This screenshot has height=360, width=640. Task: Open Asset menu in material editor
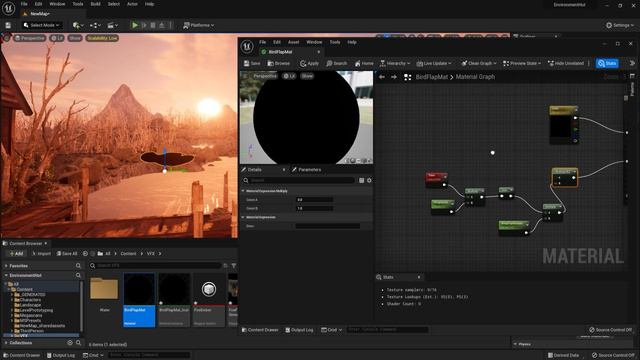[293, 42]
